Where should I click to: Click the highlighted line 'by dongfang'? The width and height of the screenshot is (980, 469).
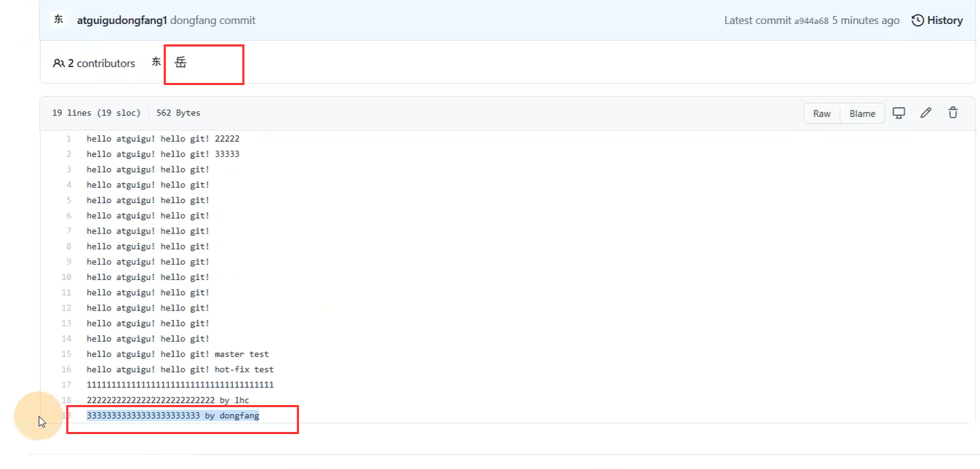(x=172, y=415)
